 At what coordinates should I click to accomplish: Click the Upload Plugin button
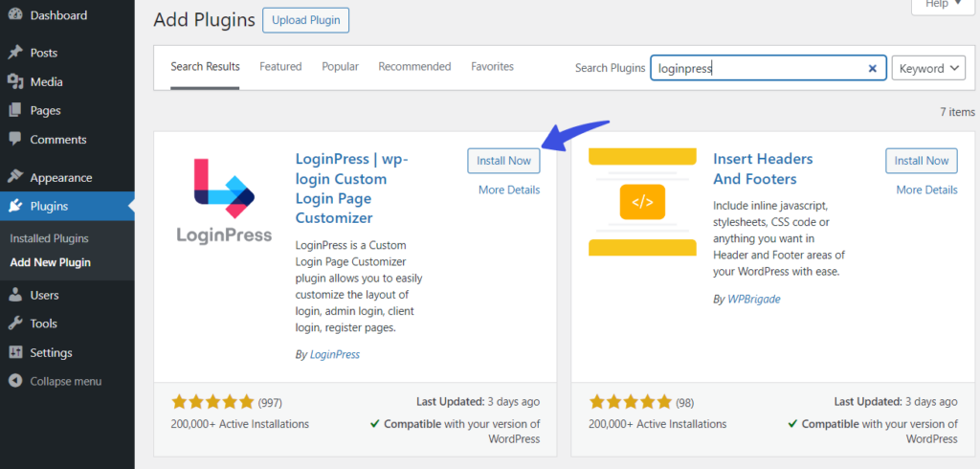(305, 20)
